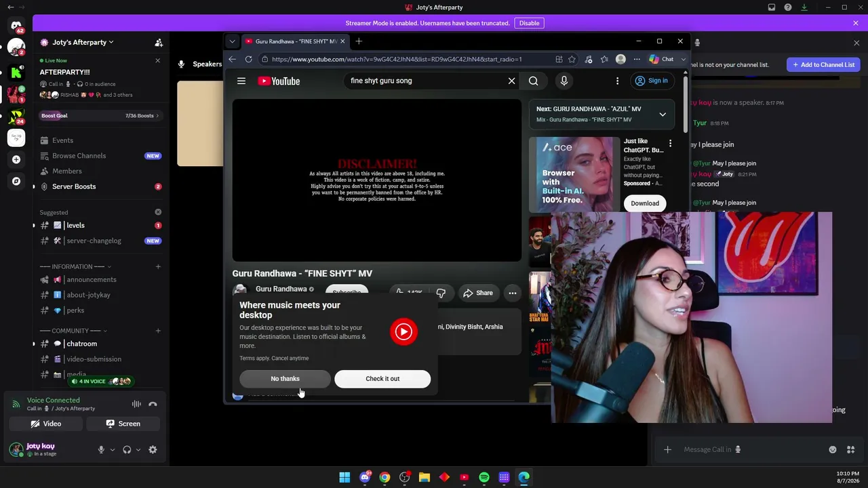868x488 pixels.
Task: Collapse the INFORMATION category
Action: pos(75,266)
